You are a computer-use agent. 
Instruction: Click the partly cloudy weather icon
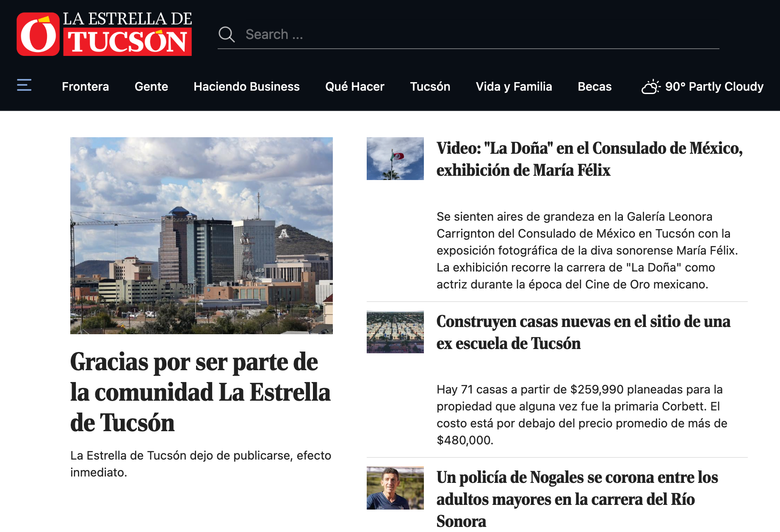[x=651, y=86]
